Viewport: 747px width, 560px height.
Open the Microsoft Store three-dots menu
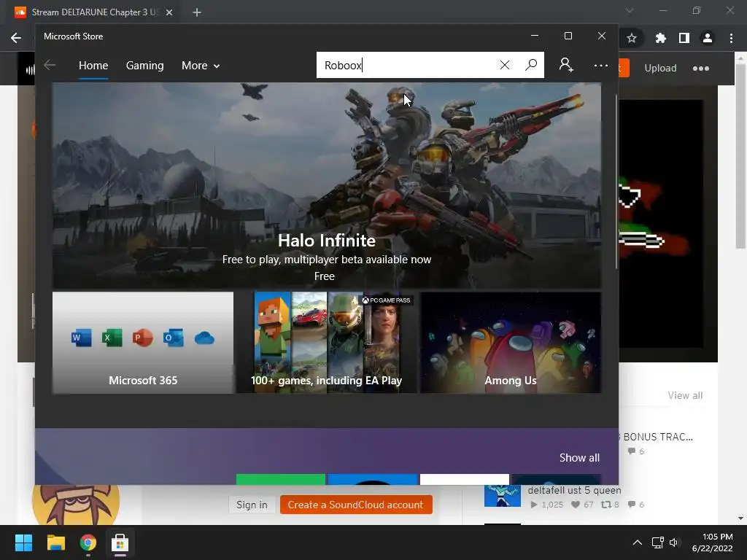point(601,65)
